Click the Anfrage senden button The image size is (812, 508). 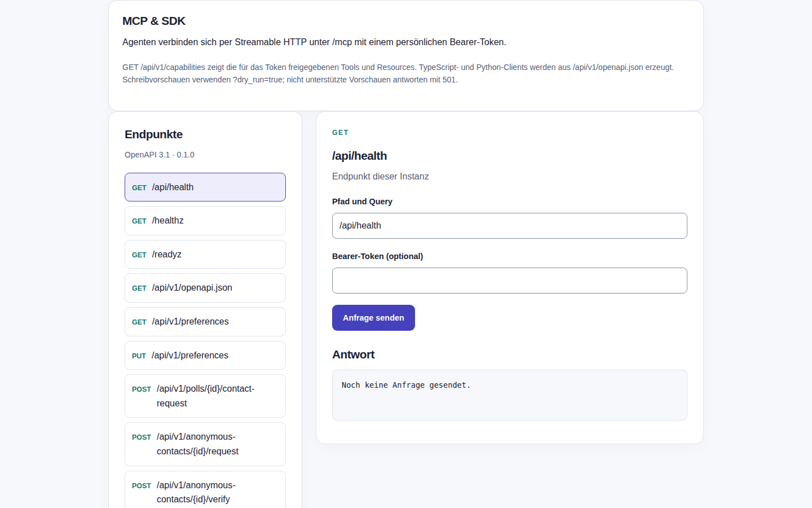pyautogui.click(x=373, y=318)
